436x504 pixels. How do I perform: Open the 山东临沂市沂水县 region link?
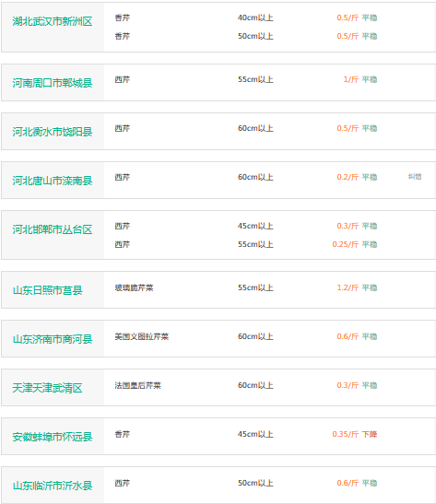click(53, 486)
